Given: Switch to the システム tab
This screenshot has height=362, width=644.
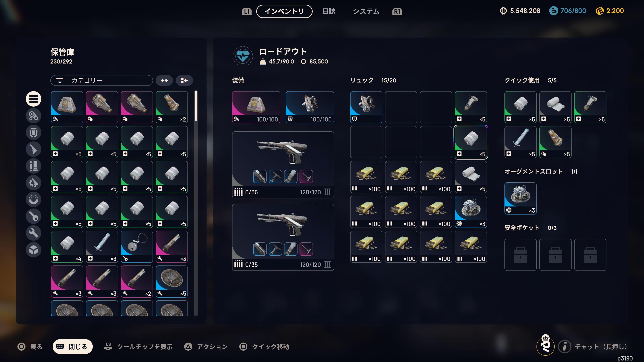Looking at the screenshot, I should pos(366,11).
